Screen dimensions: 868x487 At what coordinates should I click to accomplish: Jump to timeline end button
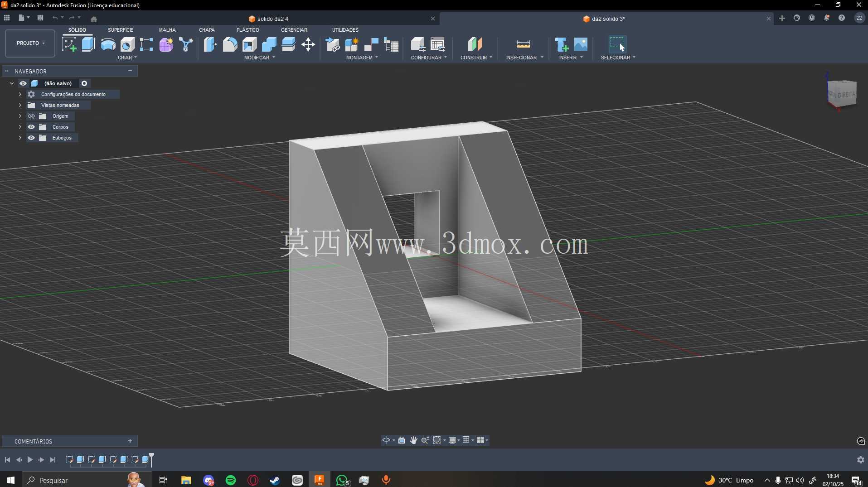point(53,459)
